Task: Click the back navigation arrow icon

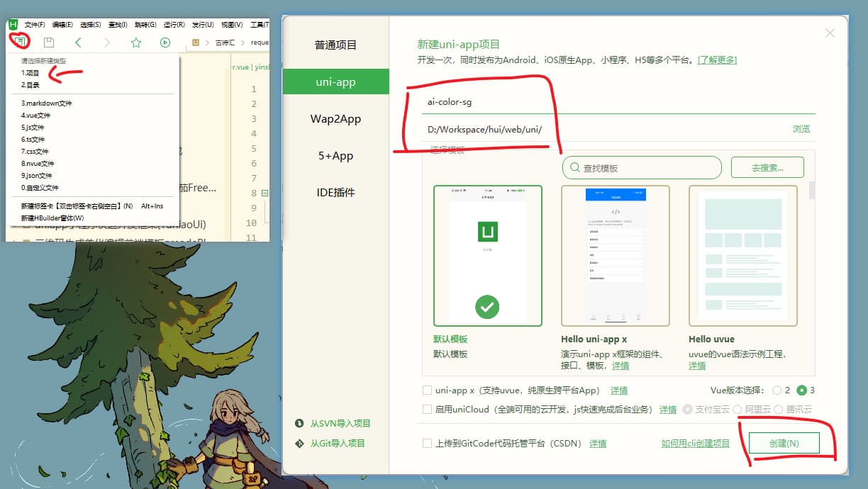Action: 78,43
